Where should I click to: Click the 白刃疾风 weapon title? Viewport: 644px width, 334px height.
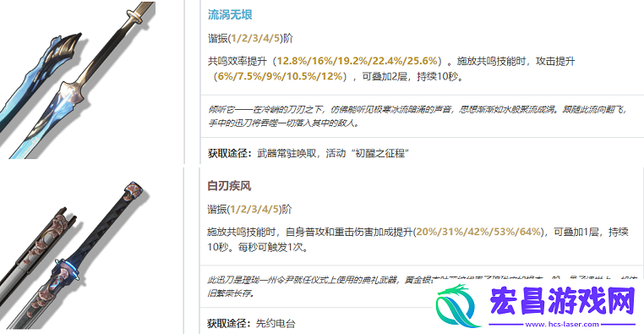(229, 186)
